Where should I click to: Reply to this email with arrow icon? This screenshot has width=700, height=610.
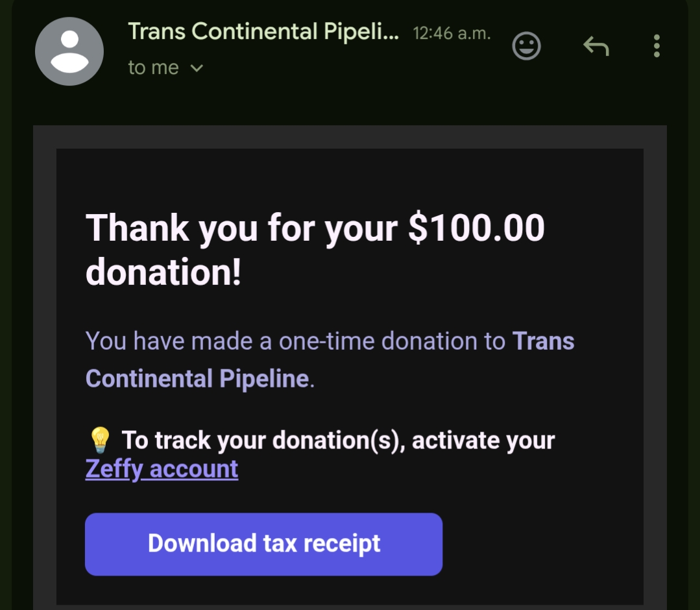pos(596,46)
